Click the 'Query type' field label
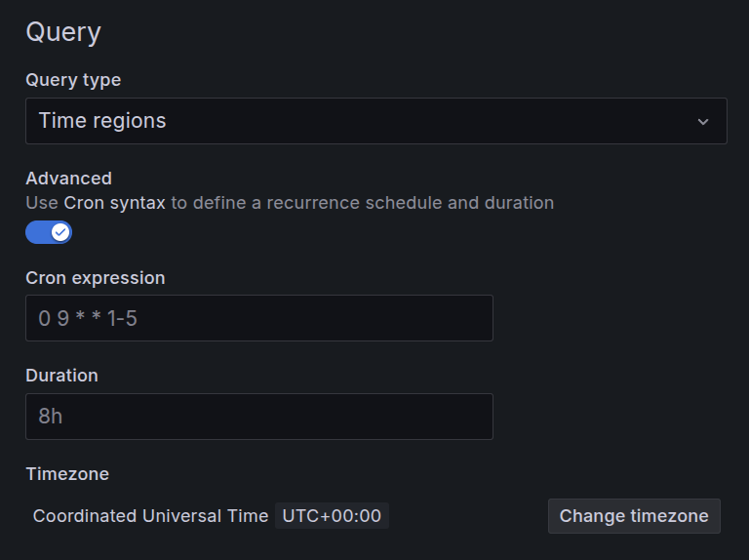Viewport: 749px width, 560px height. [73, 80]
